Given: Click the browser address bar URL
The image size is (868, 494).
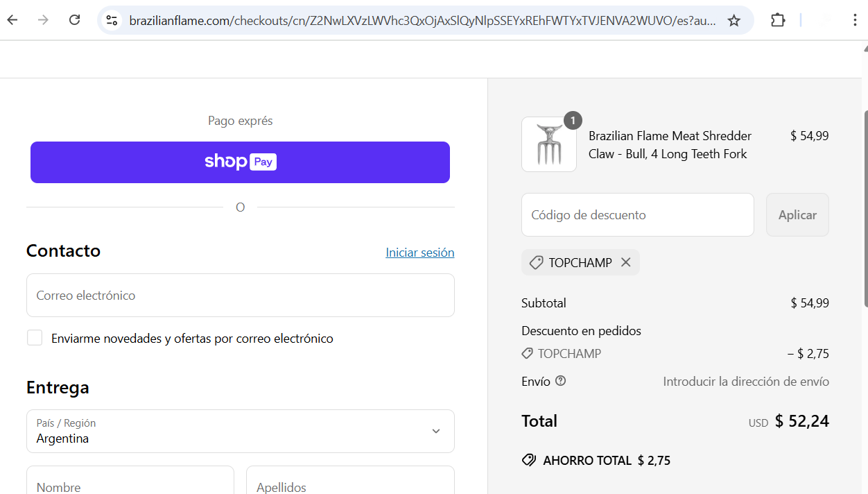Looking at the screenshot, I should (x=423, y=21).
